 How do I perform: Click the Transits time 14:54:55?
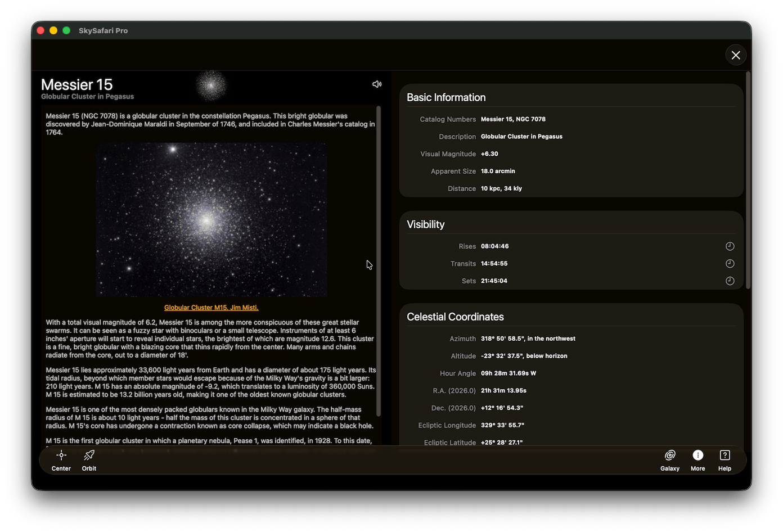(x=494, y=264)
